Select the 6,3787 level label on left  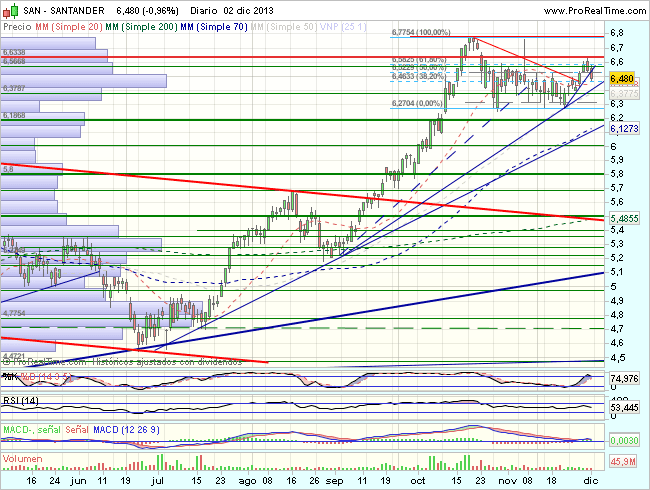pyautogui.click(x=14, y=88)
